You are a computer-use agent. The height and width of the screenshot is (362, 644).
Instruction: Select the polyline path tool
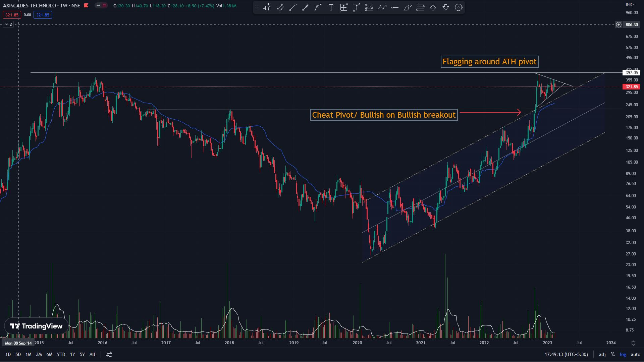[382, 7]
